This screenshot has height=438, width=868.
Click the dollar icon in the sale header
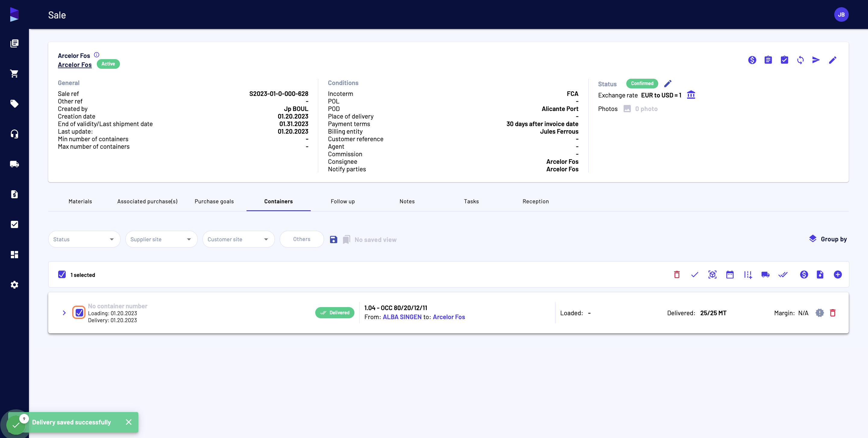[752, 60]
